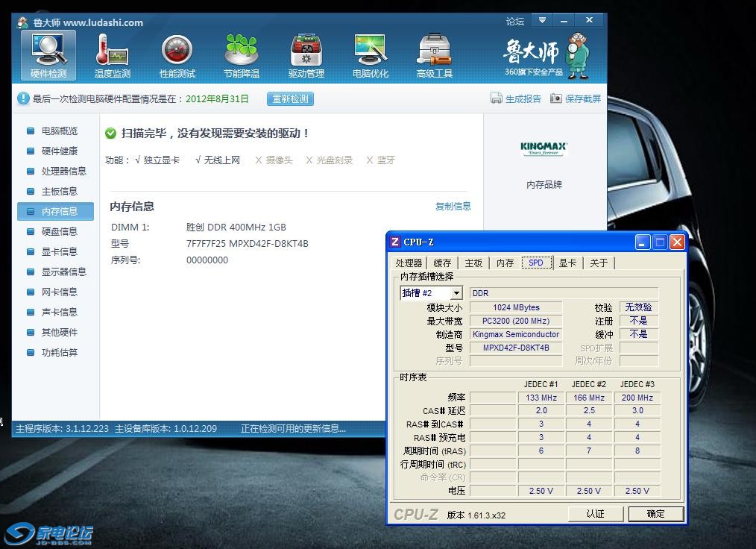Click the 正在检测可用的更新信息 status message
This screenshot has width=756, height=549.
tap(293, 428)
